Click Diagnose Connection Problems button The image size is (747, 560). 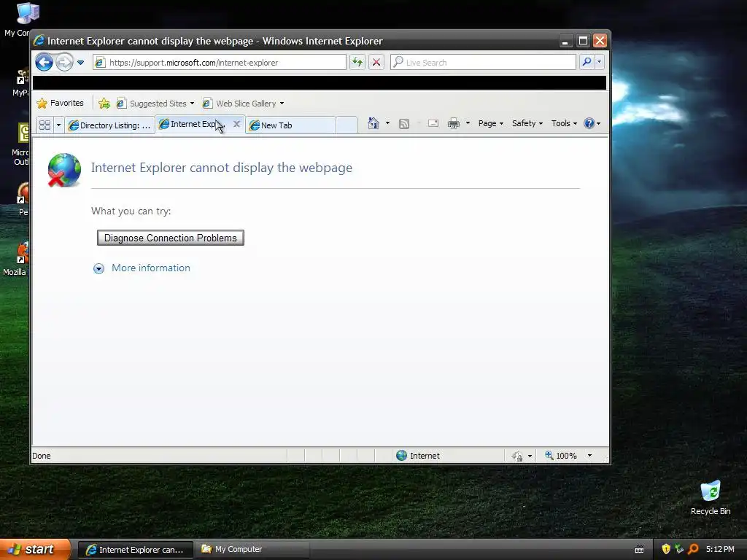coord(171,238)
